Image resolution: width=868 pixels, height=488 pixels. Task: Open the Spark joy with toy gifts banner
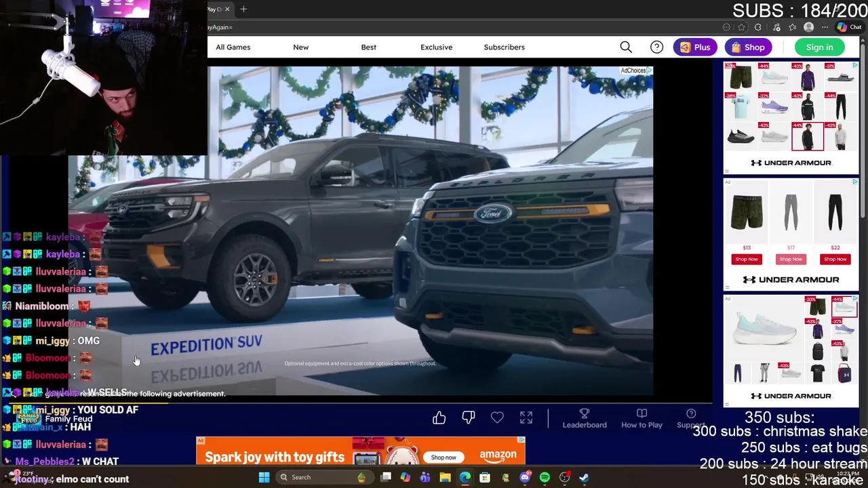click(361, 451)
